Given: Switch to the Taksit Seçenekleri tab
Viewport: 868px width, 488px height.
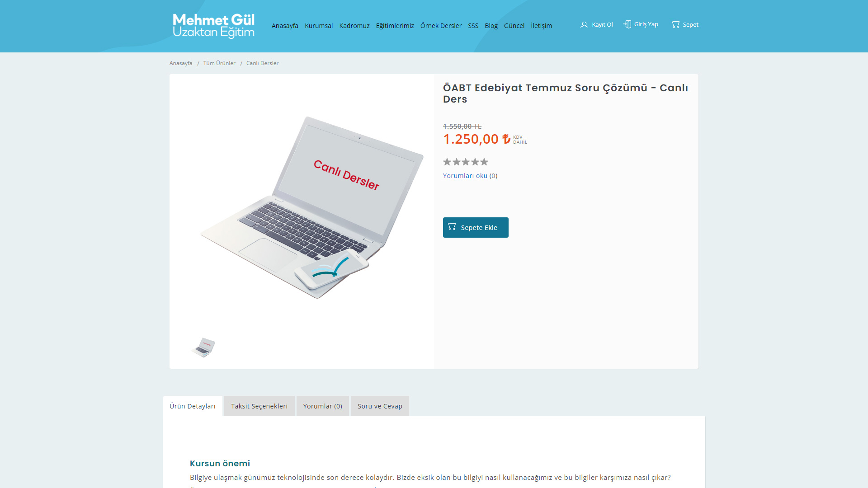Looking at the screenshot, I should pyautogui.click(x=259, y=406).
